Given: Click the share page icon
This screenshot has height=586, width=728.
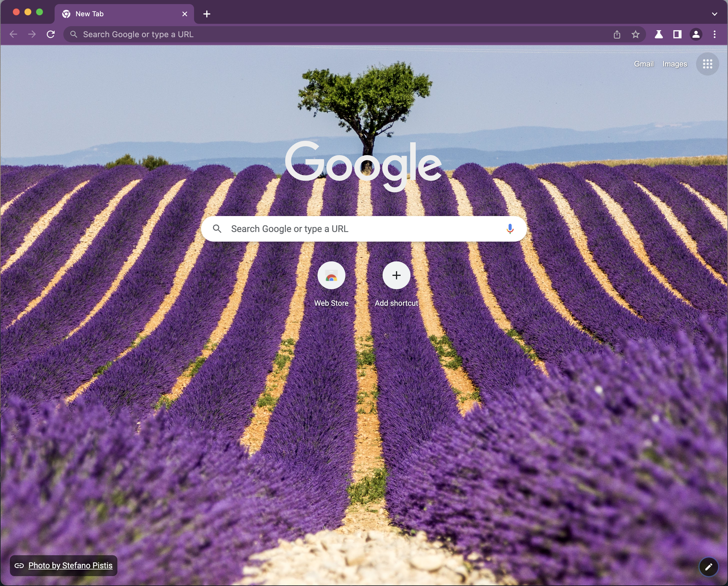Looking at the screenshot, I should [617, 35].
